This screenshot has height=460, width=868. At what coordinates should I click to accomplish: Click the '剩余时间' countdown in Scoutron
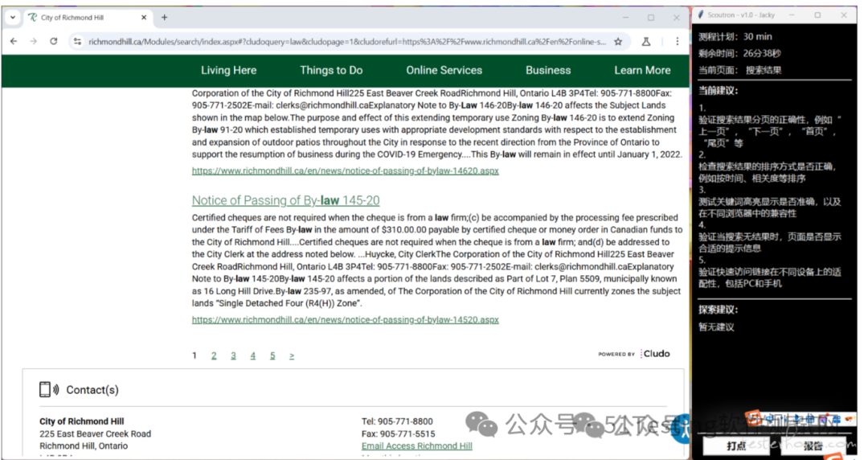pyautogui.click(x=739, y=53)
